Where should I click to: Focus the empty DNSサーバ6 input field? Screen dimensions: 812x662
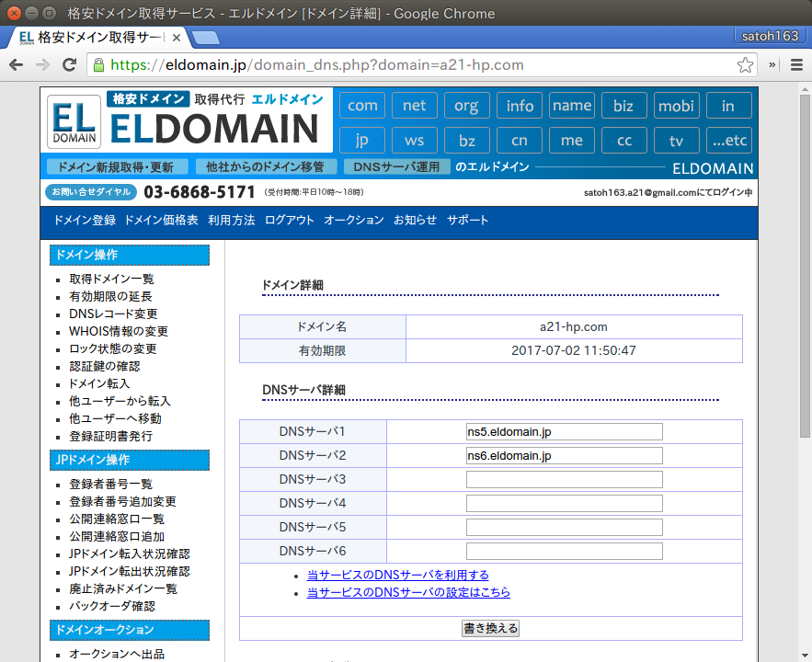(565, 552)
